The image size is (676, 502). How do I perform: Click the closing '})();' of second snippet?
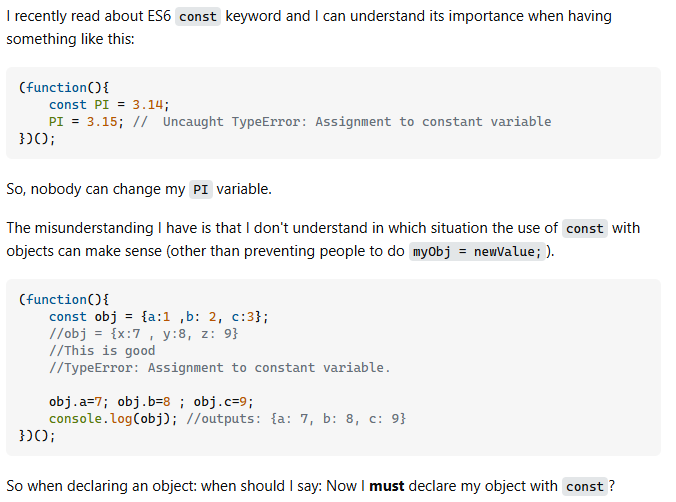[x=37, y=435]
